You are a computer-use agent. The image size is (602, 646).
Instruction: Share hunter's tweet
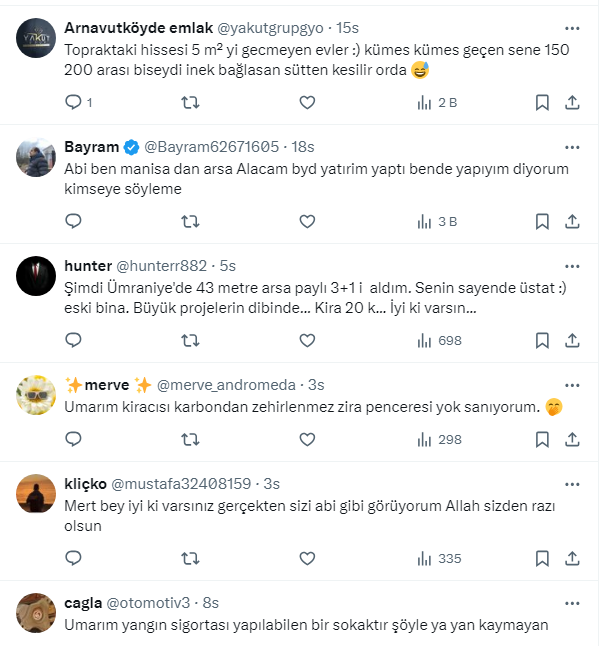coord(572,340)
